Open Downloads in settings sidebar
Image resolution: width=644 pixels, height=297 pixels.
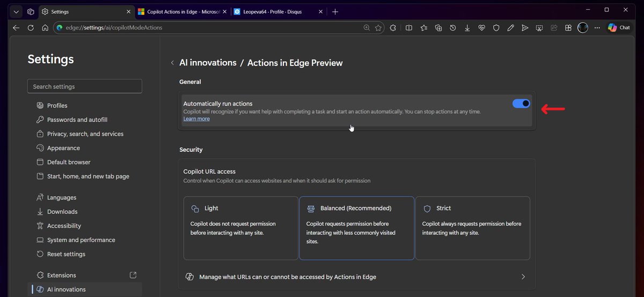point(85,212)
